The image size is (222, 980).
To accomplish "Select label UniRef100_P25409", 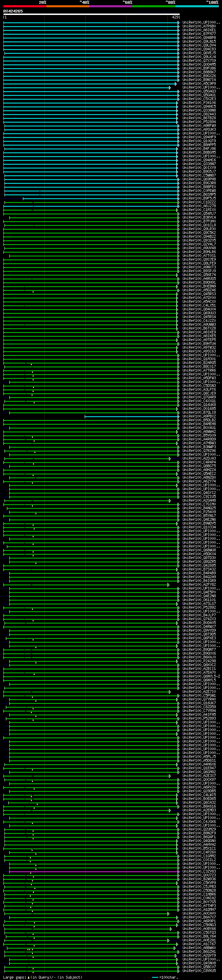I will point(199,512).
